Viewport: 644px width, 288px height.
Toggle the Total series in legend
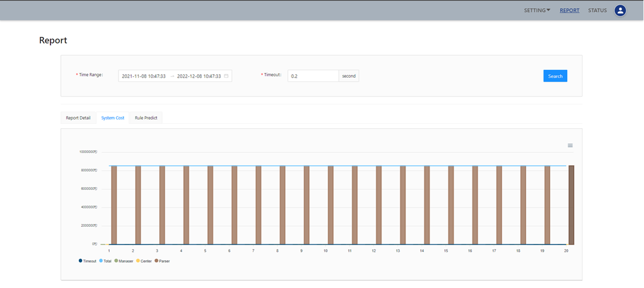tap(105, 261)
